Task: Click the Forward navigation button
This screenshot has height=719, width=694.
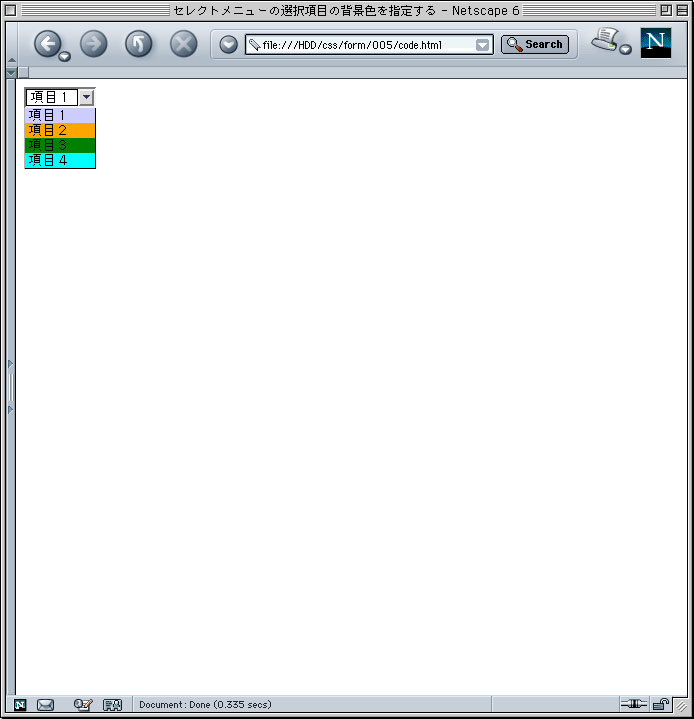Action: (94, 44)
